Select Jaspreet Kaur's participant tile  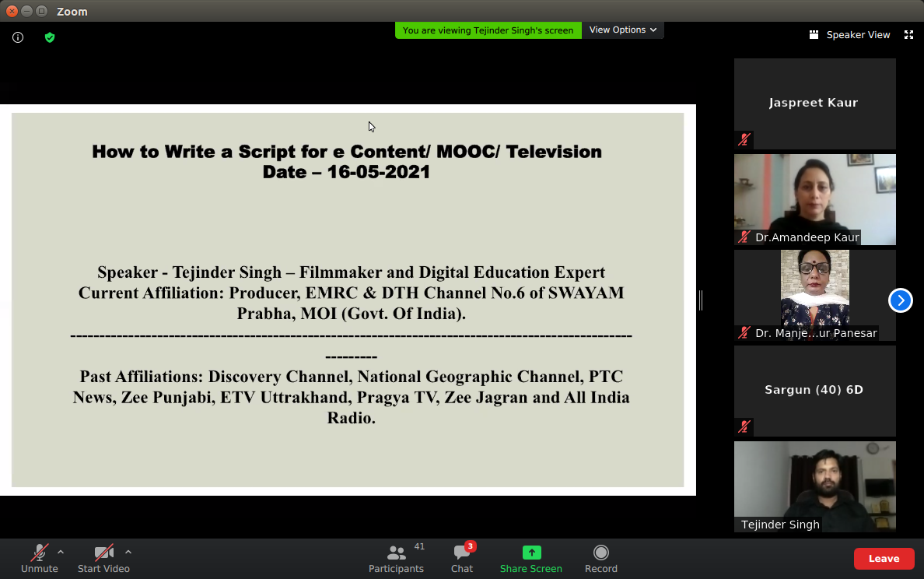coord(814,104)
